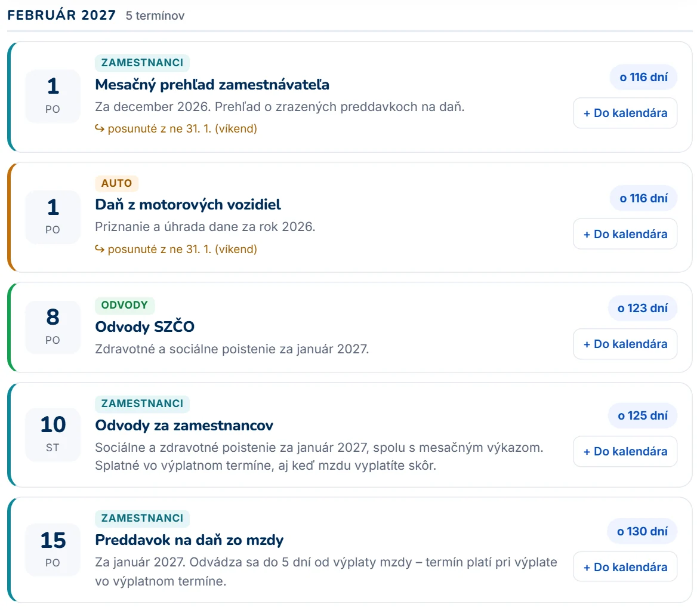Add Daň z motorových vozidiel to calendar
The height and width of the screenshot is (610, 700).
point(625,234)
